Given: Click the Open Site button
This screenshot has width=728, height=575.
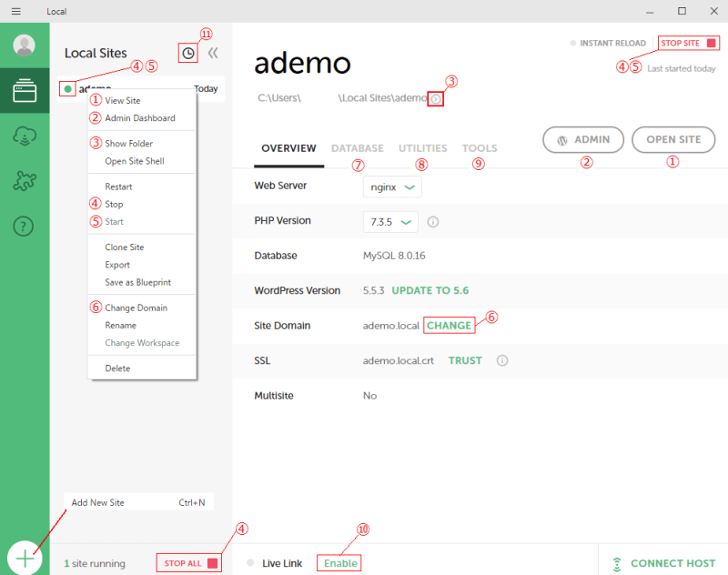Looking at the screenshot, I should point(673,140).
